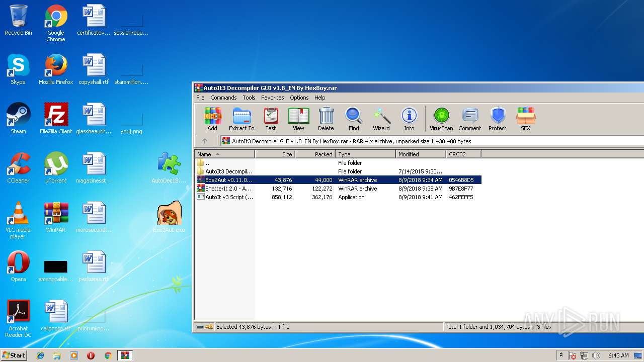This screenshot has width=644, height=362.
Task: Open the View toolbar button
Action: tap(298, 119)
